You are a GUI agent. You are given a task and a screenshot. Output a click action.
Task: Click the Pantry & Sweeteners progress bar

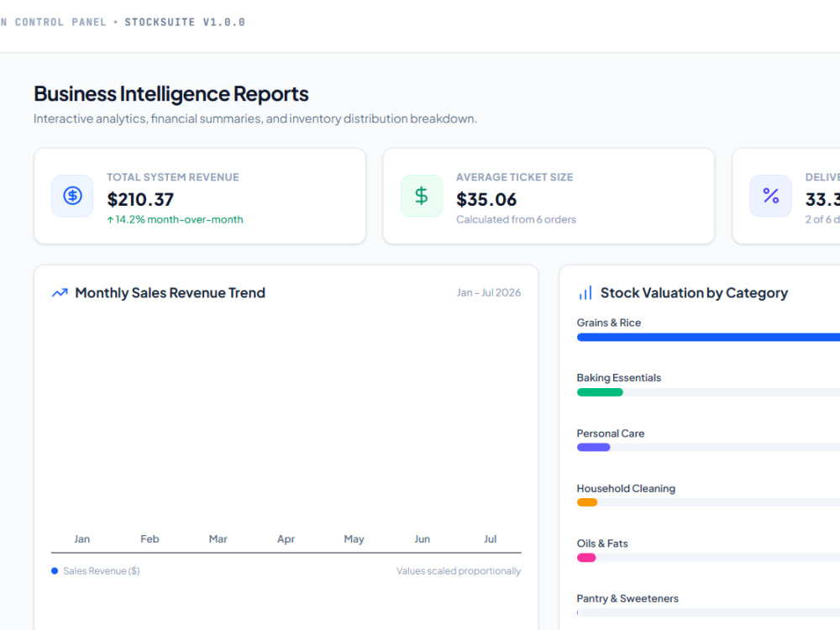(708, 612)
